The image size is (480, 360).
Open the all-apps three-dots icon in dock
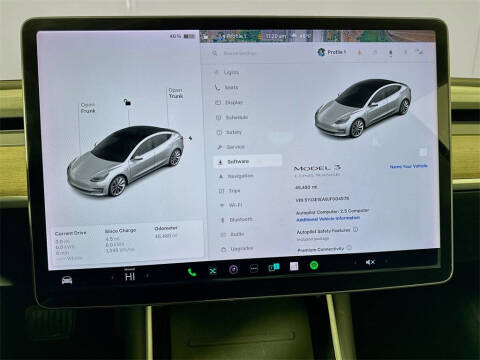point(254,268)
